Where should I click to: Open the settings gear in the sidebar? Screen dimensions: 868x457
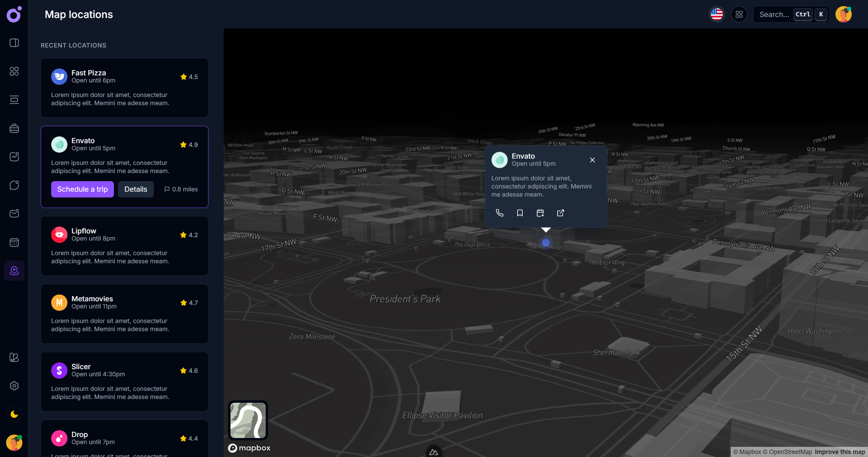[14, 386]
